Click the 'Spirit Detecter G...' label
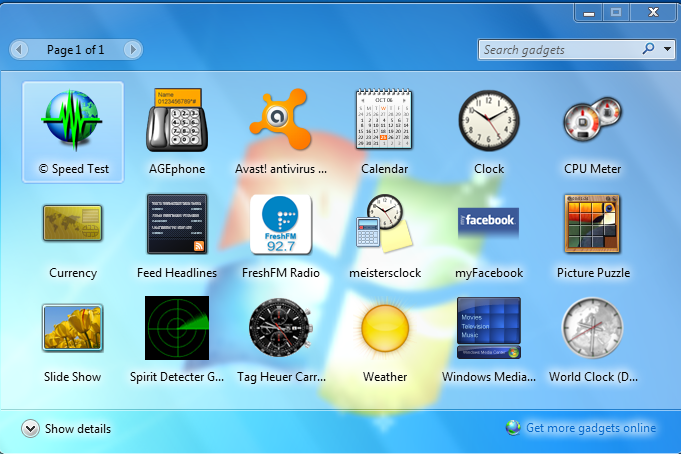 [x=177, y=377]
